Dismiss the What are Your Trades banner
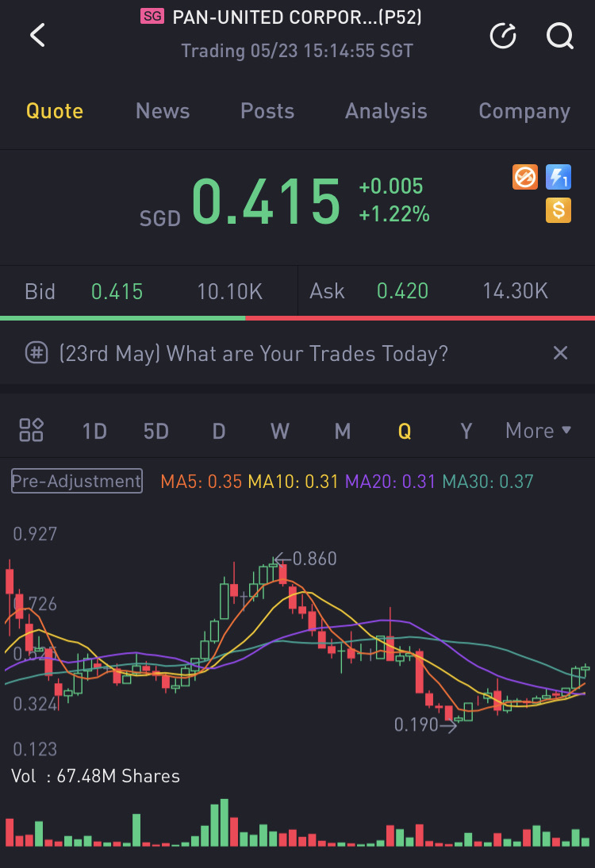This screenshot has height=868, width=595. [560, 352]
